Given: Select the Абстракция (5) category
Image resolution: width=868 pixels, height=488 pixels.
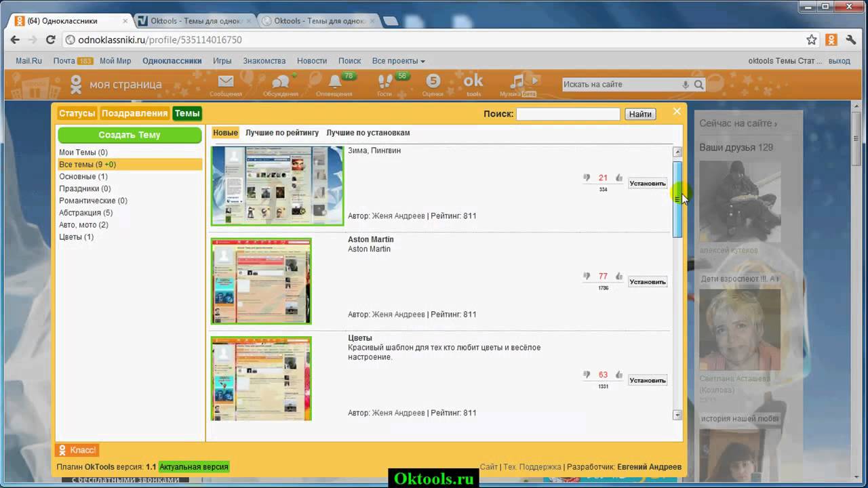Looking at the screenshot, I should click(85, 213).
